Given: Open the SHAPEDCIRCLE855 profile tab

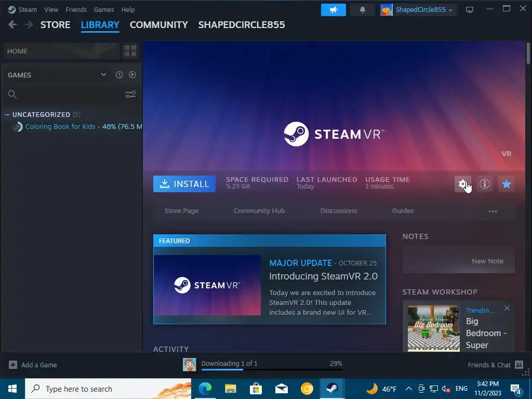Looking at the screenshot, I should [242, 25].
